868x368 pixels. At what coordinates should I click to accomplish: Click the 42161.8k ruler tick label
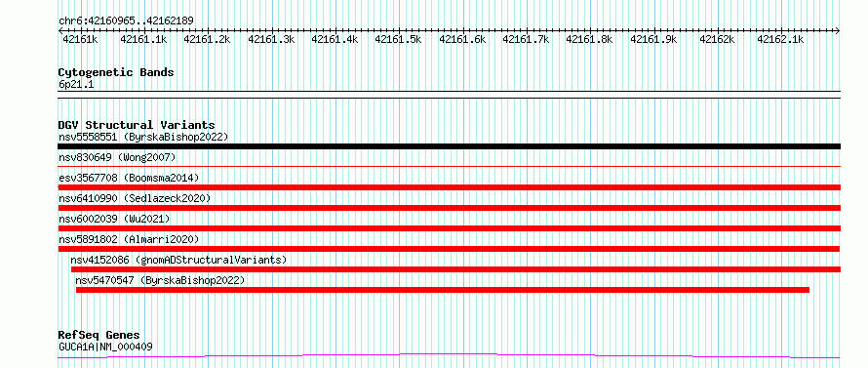point(589,39)
